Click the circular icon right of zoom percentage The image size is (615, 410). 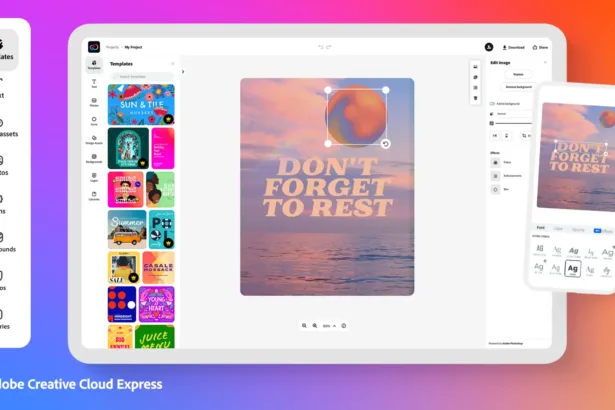point(344,326)
